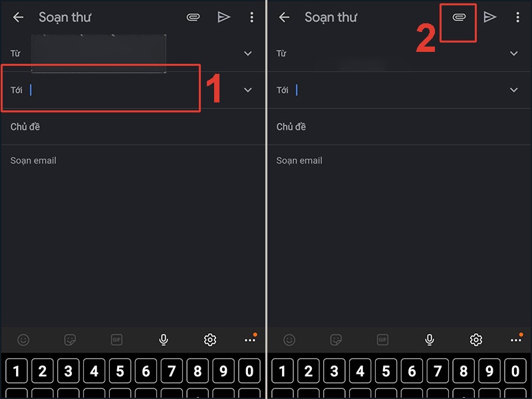Image resolution: width=532 pixels, height=399 pixels.
Task: Go back using the left screen arrow
Action: click(18, 17)
